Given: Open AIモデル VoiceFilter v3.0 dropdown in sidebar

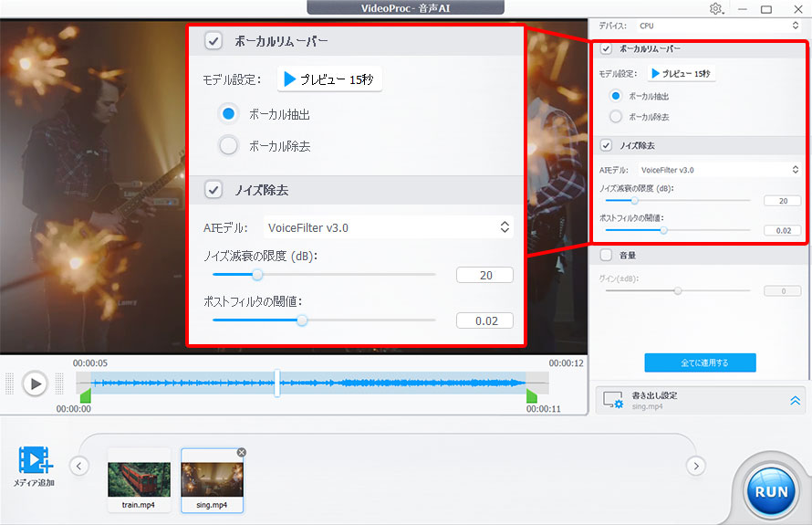Looking at the screenshot, I should click(719, 170).
